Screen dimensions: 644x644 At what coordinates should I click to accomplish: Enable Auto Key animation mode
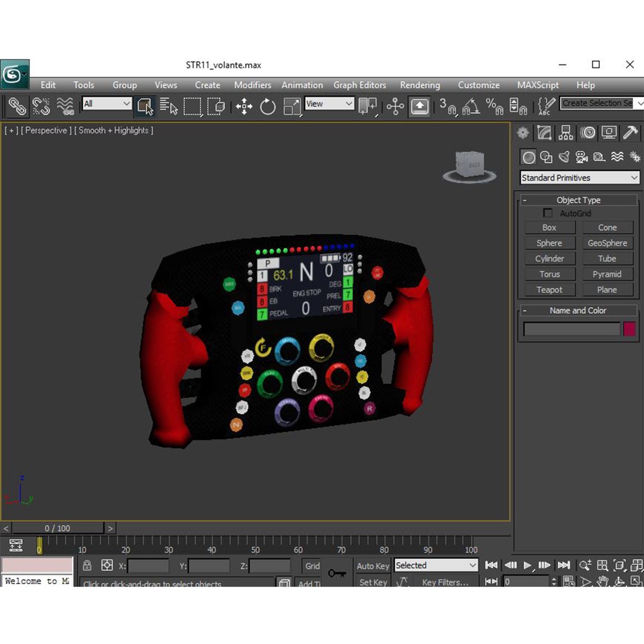pyautogui.click(x=373, y=566)
